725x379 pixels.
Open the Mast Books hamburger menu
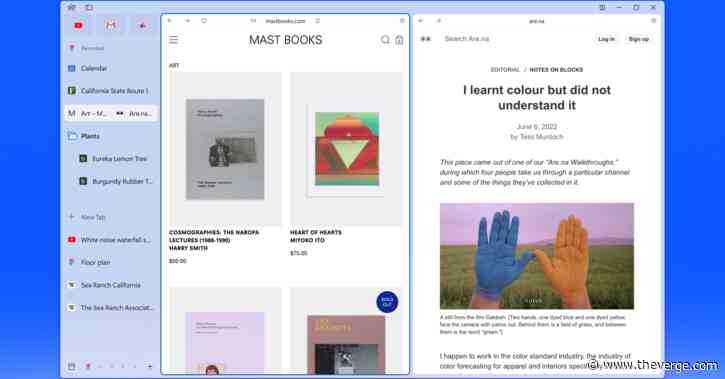tap(173, 40)
